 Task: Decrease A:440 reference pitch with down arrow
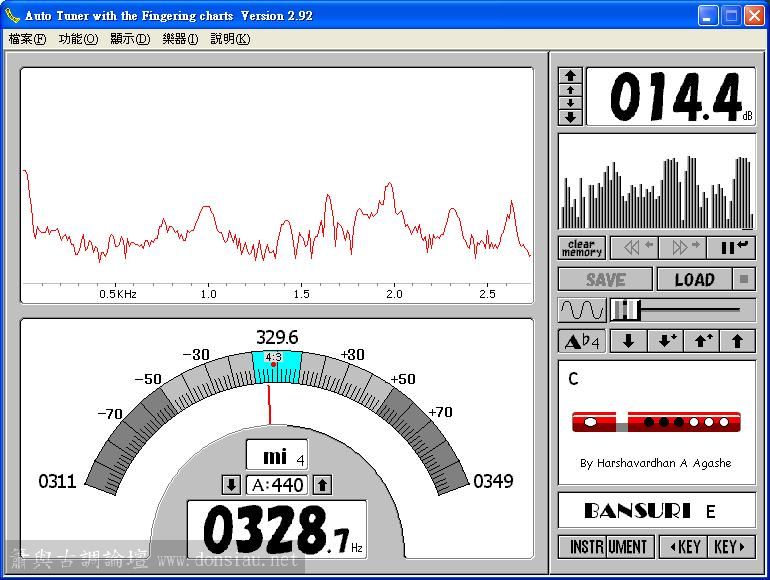[x=231, y=485]
